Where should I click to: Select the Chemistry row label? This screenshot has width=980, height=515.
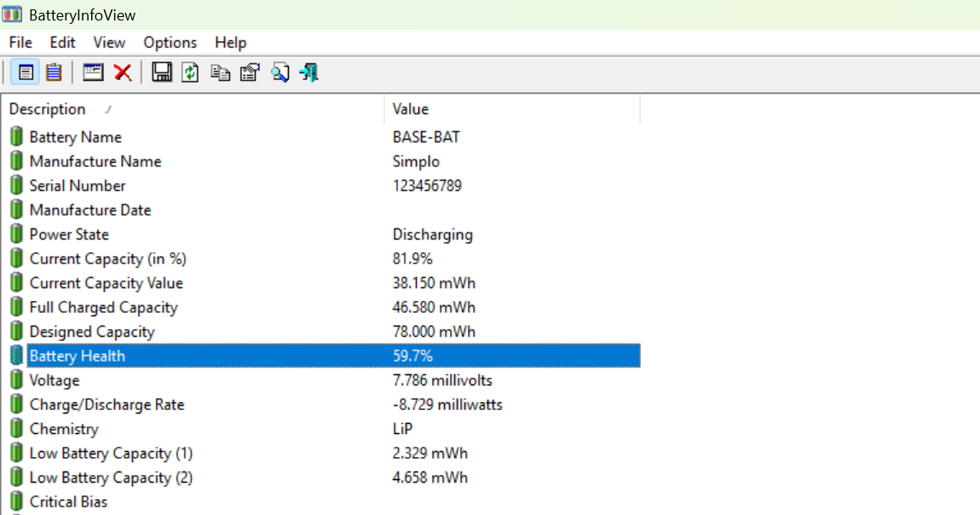(x=64, y=430)
